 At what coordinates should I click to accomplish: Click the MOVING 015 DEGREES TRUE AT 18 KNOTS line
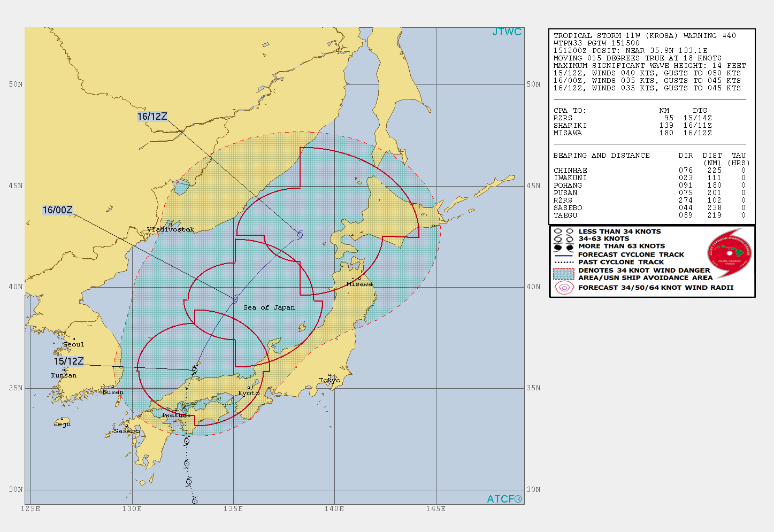coord(638,58)
